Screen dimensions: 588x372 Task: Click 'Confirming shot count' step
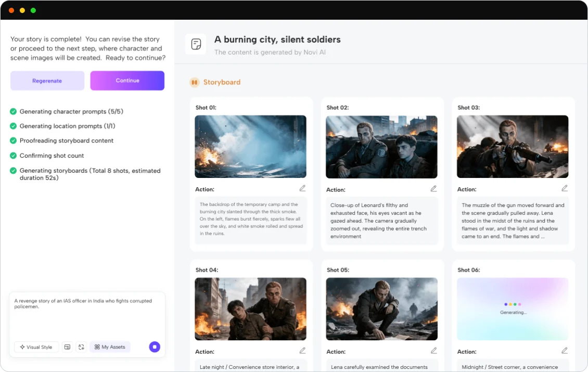[52, 156]
